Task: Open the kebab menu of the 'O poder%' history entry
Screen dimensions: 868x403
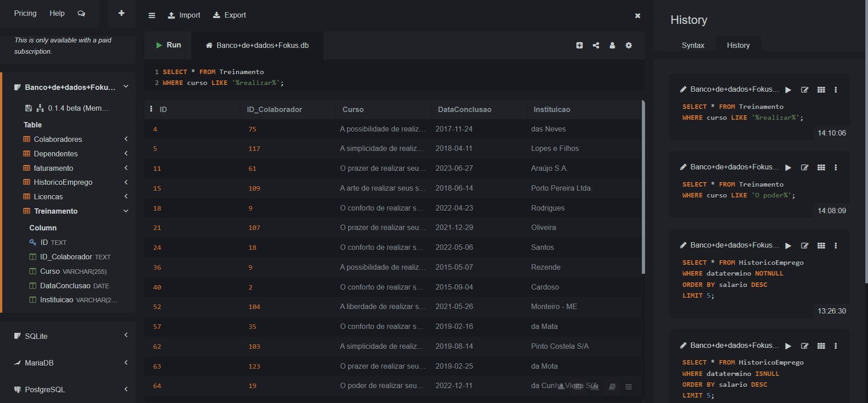Action: (x=836, y=168)
